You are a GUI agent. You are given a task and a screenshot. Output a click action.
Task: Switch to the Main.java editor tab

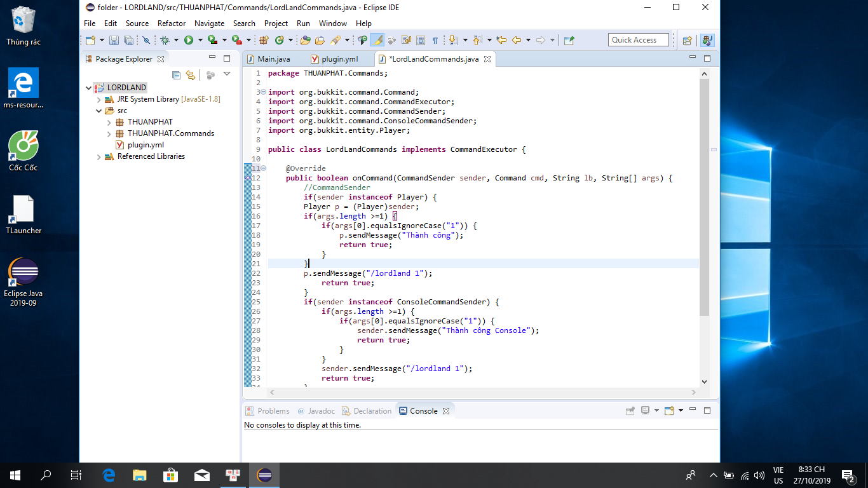[273, 59]
